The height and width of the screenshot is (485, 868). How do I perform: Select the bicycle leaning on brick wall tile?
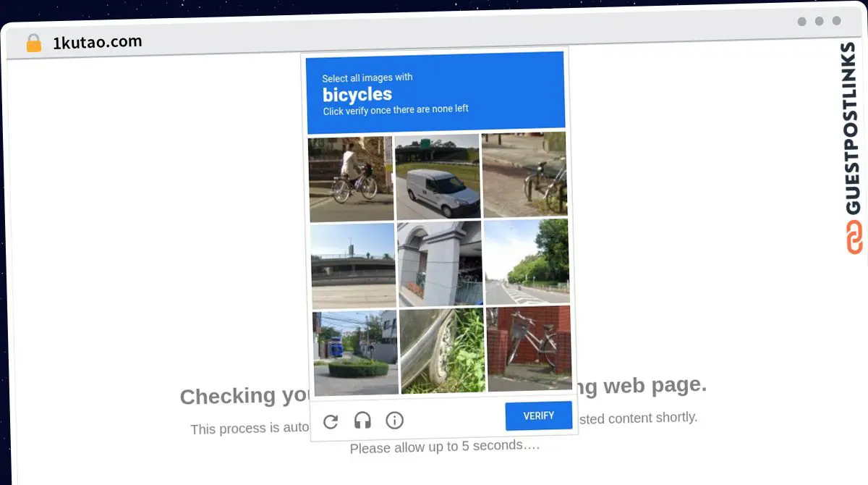click(x=529, y=349)
